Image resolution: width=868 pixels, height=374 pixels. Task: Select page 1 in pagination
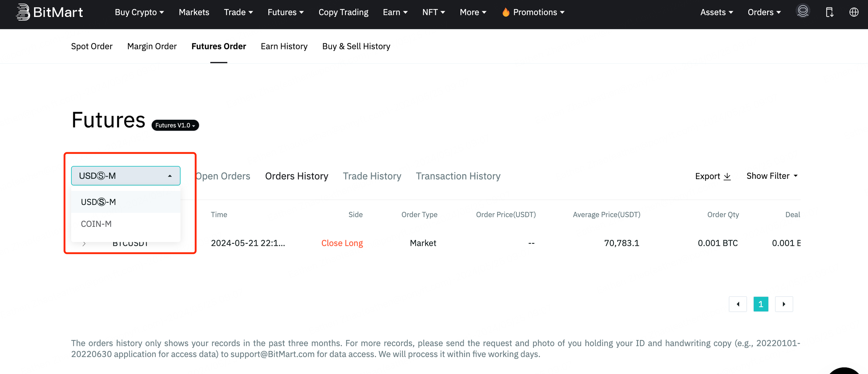click(x=761, y=304)
